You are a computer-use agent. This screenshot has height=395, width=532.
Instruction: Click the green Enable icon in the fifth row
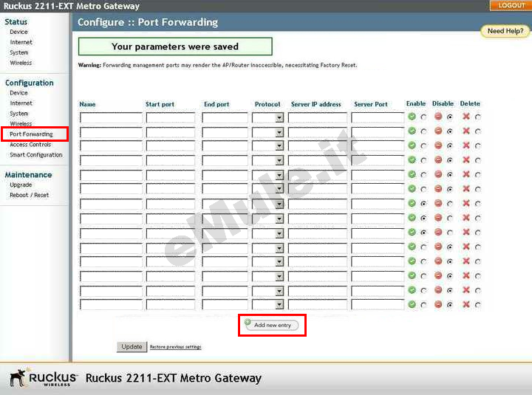(x=412, y=174)
